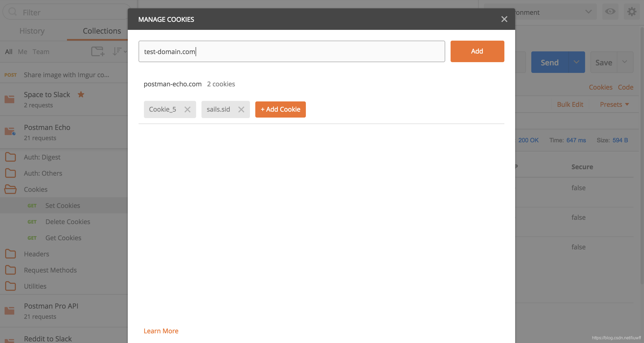The height and width of the screenshot is (343, 644).
Task: Open the Learn More link
Action: pyautogui.click(x=161, y=331)
